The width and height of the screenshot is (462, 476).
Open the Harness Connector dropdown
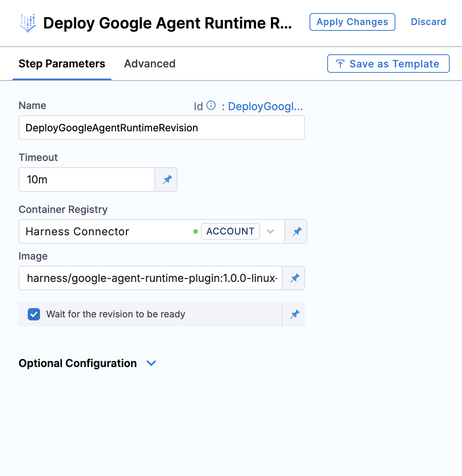[270, 231]
